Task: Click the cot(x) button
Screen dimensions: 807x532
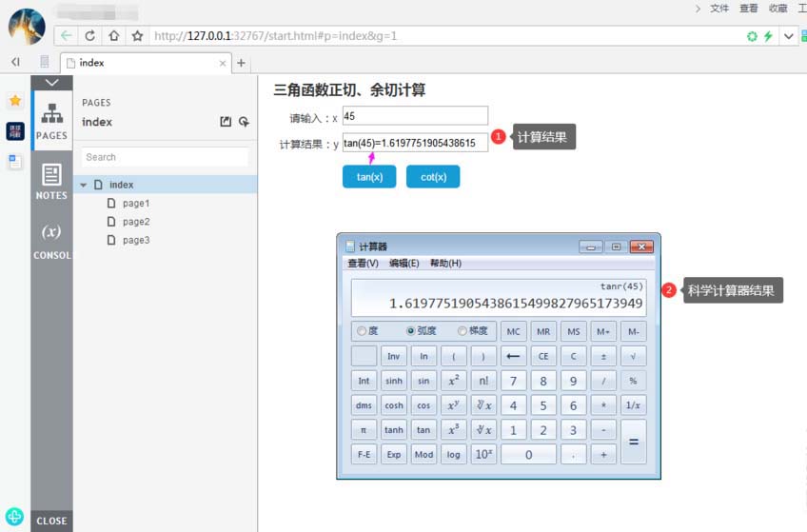Action: tap(433, 176)
